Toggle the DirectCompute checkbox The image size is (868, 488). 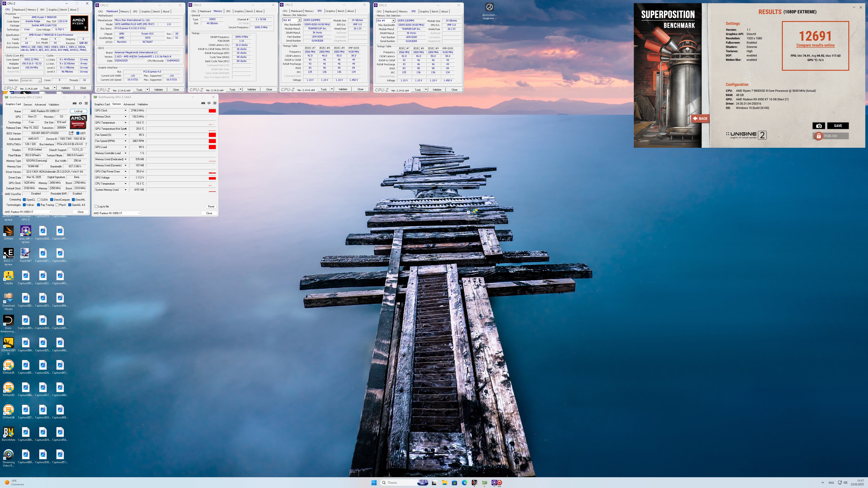click(x=52, y=200)
